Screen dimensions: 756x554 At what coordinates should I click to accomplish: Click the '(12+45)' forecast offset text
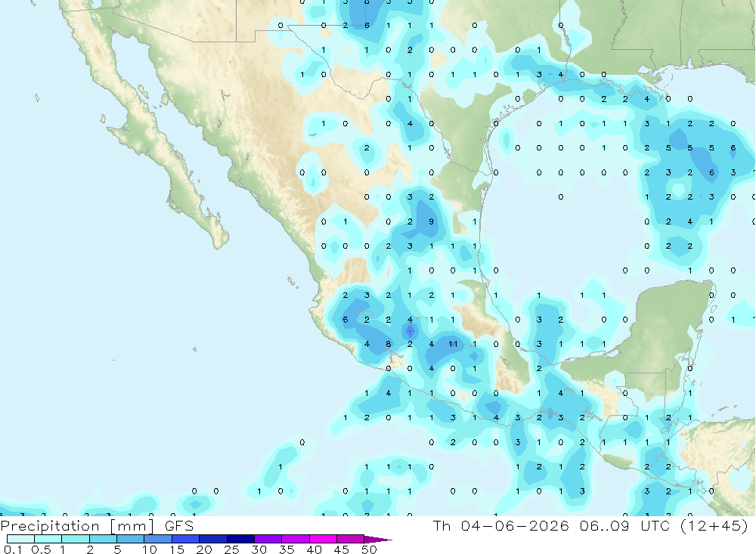pos(714,525)
